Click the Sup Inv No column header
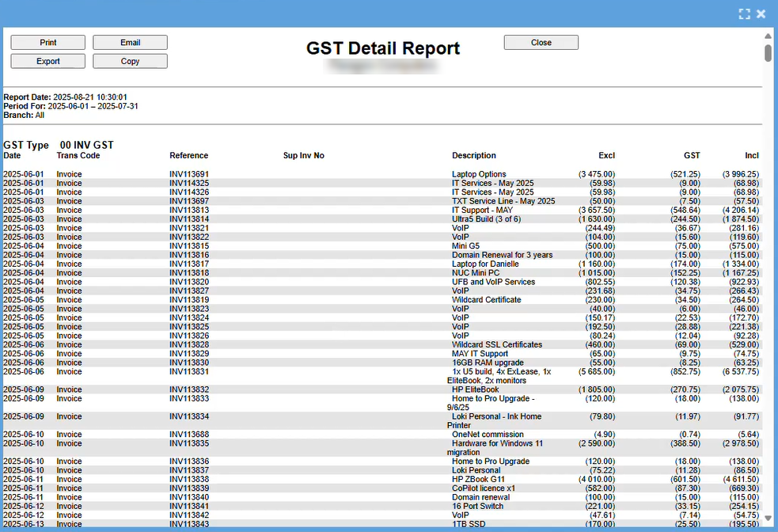The width and height of the screenshot is (778, 532). 303,156
